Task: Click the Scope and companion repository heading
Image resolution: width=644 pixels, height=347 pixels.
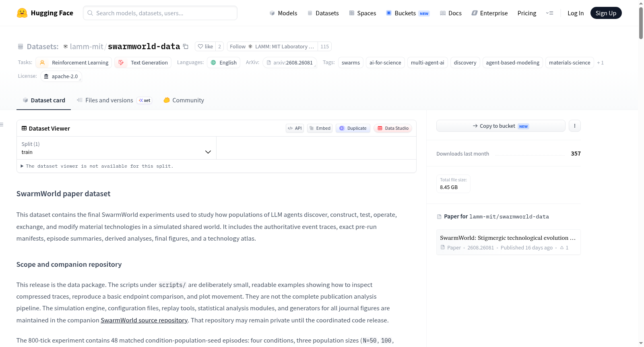Action: (69, 264)
